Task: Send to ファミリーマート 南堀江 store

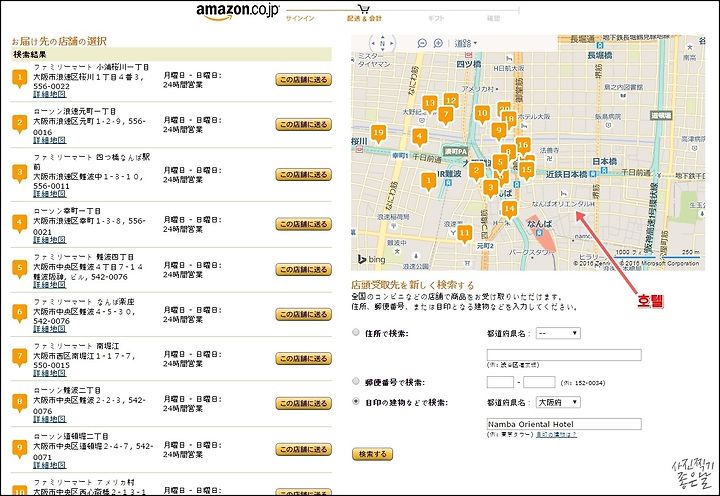Action: tap(304, 359)
